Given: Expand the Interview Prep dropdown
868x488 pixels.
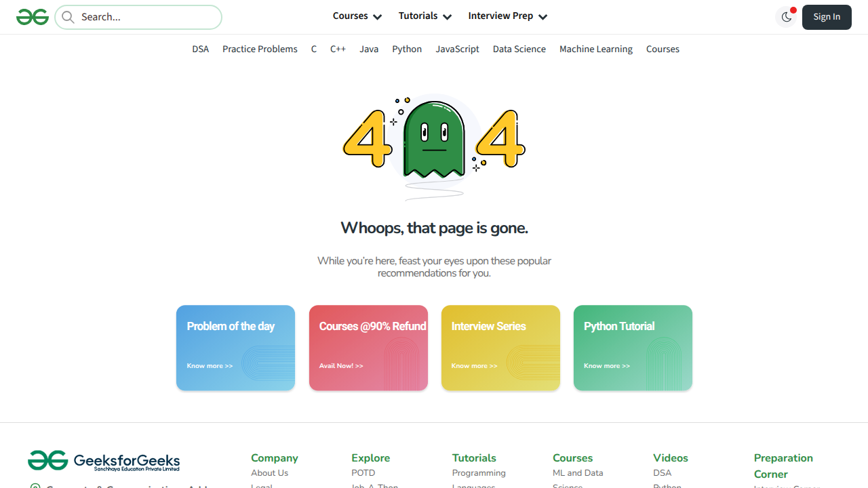Looking at the screenshot, I should click(x=508, y=16).
